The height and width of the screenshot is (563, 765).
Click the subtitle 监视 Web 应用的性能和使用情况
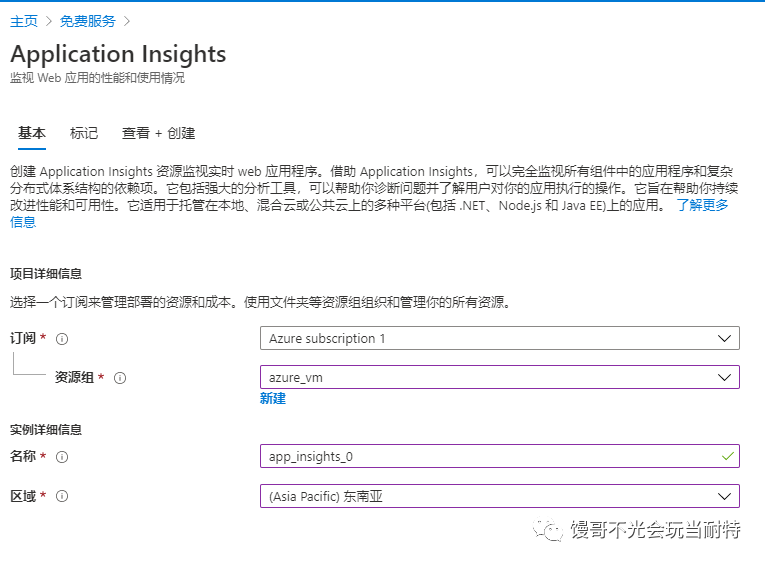[x=98, y=78]
